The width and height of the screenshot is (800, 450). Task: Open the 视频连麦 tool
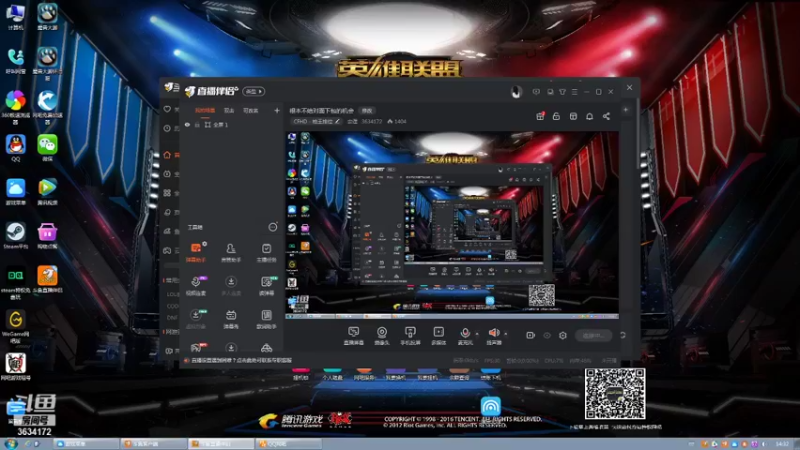[196, 286]
